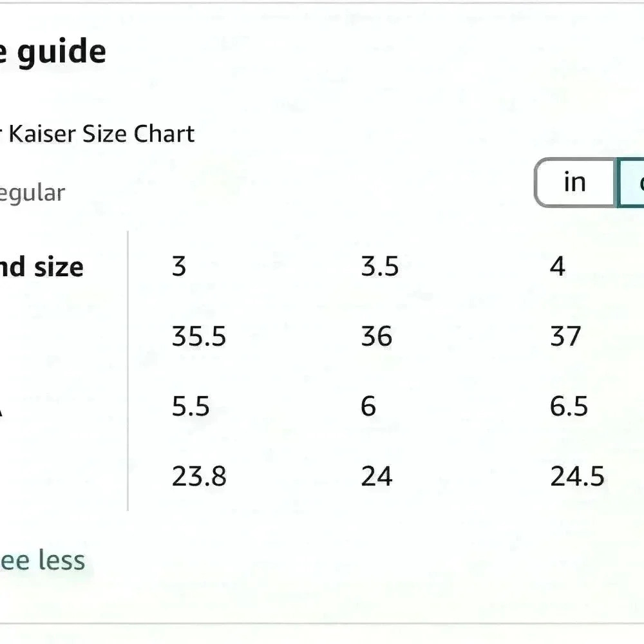Click the 24 length value

point(376,477)
